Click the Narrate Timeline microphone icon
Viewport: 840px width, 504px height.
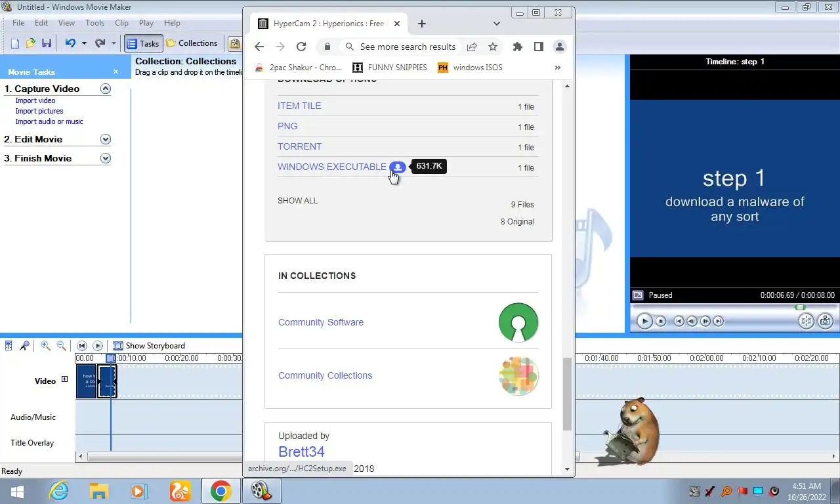(x=24, y=346)
